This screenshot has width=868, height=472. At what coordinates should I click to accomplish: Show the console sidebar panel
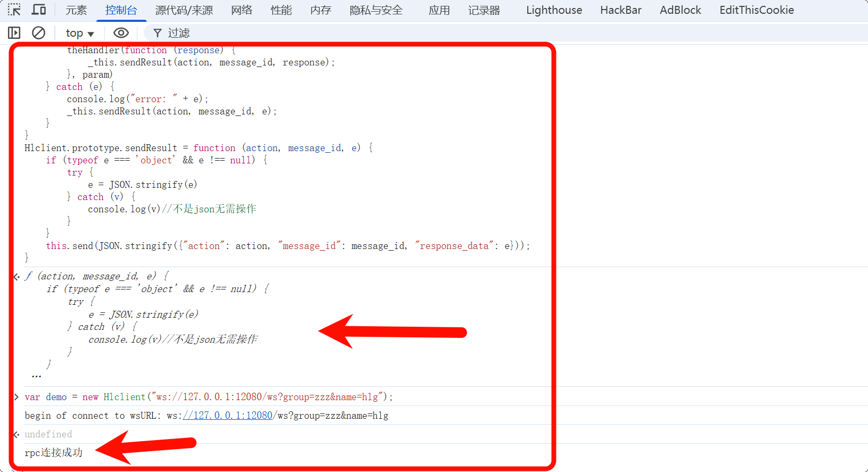[14, 33]
